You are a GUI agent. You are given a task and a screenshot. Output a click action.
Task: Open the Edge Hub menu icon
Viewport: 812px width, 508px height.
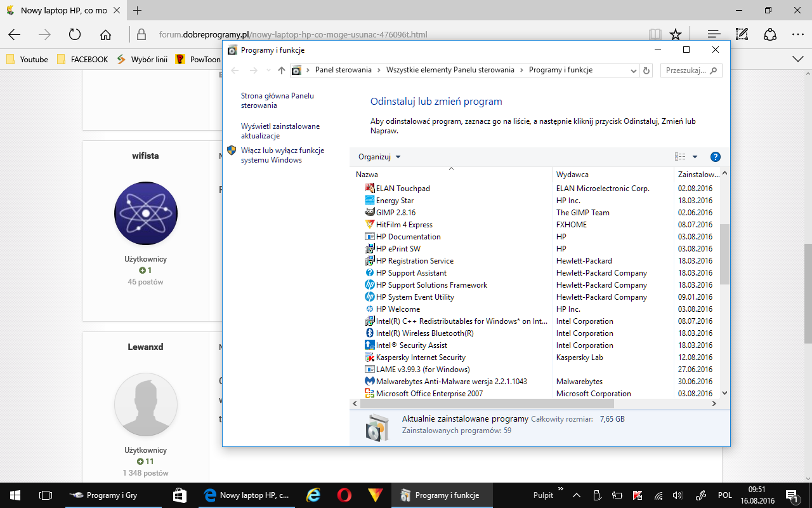click(x=714, y=34)
